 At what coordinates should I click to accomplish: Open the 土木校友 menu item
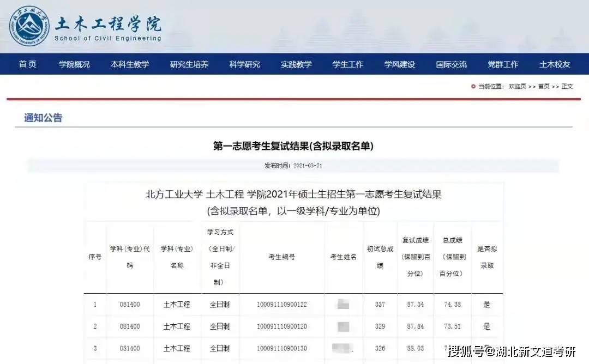click(x=555, y=64)
